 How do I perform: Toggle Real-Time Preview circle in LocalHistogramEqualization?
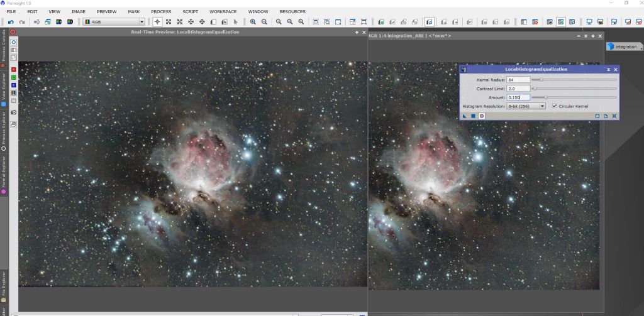tap(482, 116)
